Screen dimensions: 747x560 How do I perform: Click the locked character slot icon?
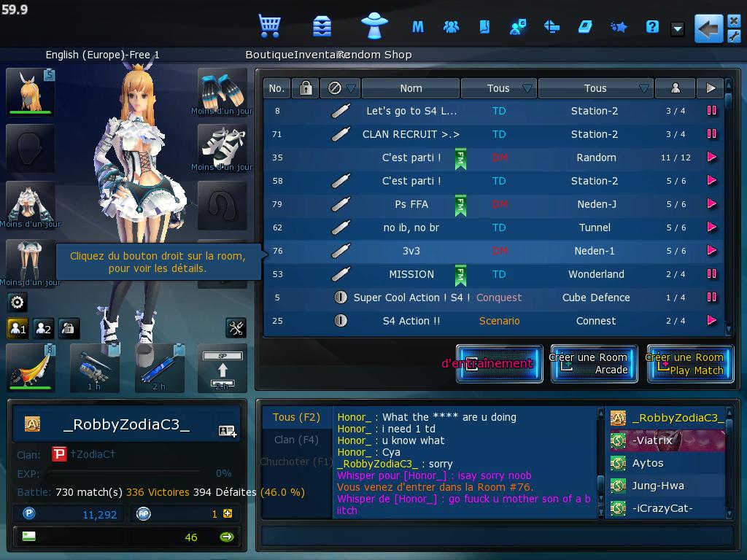[69, 328]
